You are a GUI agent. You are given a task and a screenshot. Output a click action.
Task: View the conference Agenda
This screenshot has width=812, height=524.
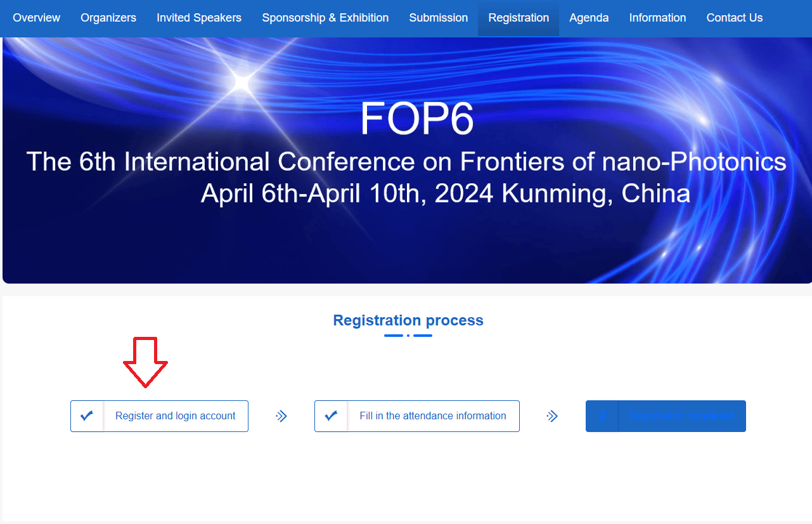pyautogui.click(x=589, y=18)
